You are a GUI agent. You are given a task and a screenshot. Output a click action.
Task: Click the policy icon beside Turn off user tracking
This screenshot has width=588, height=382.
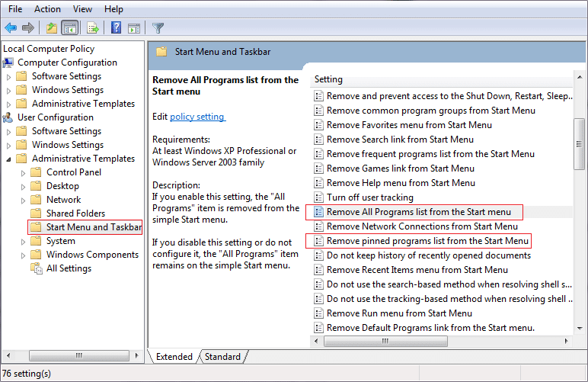tap(318, 197)
